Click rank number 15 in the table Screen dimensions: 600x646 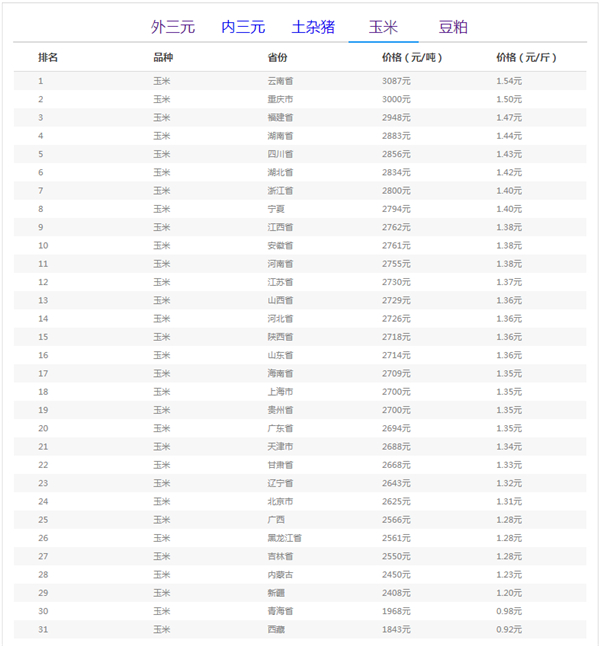(43, 337)
